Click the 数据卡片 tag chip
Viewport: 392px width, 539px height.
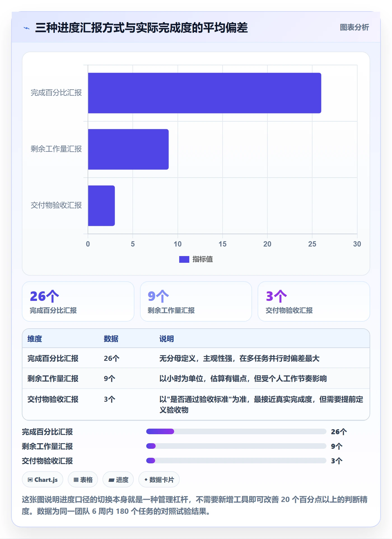point(159,480)
